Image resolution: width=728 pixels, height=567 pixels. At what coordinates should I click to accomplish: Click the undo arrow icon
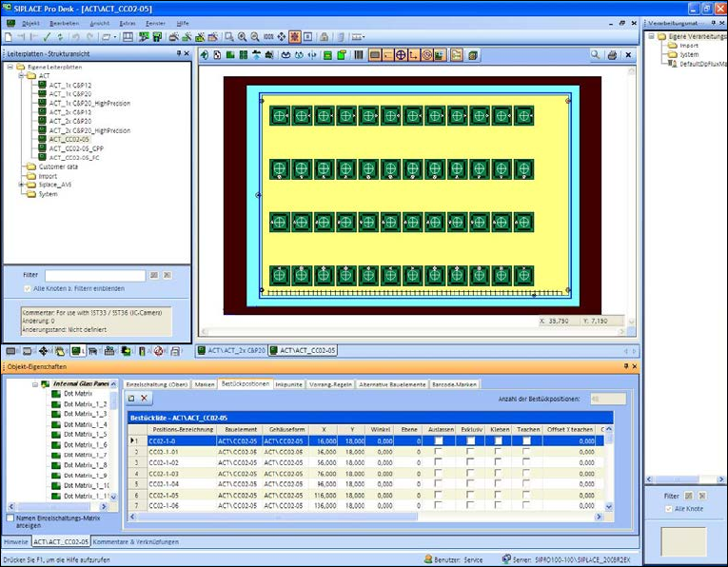pyautogui.click(x=76, y=37)
